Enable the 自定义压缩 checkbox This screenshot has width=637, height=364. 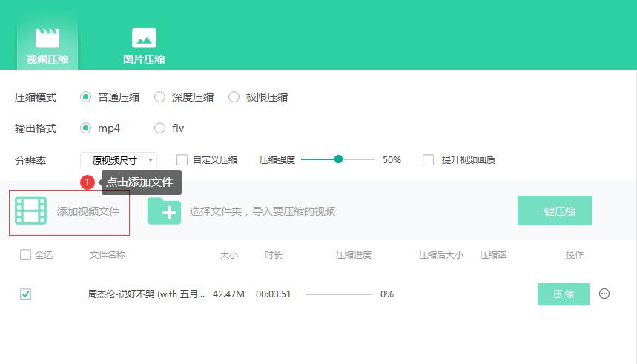point(182,159)
